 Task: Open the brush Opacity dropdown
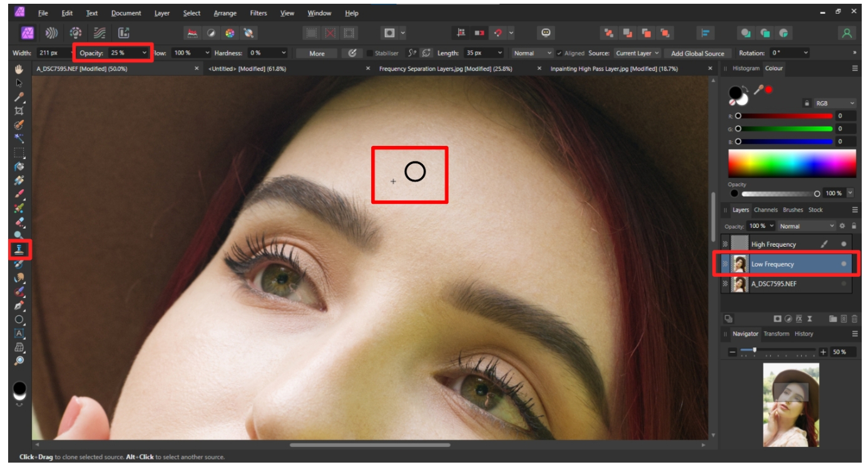pos(145,53)
